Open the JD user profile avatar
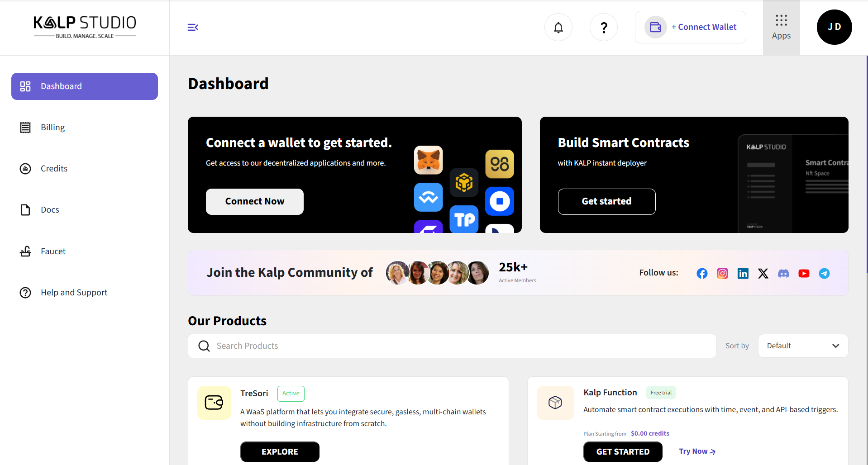The height and width of the screenshot is (465, 868). (834, 27)
